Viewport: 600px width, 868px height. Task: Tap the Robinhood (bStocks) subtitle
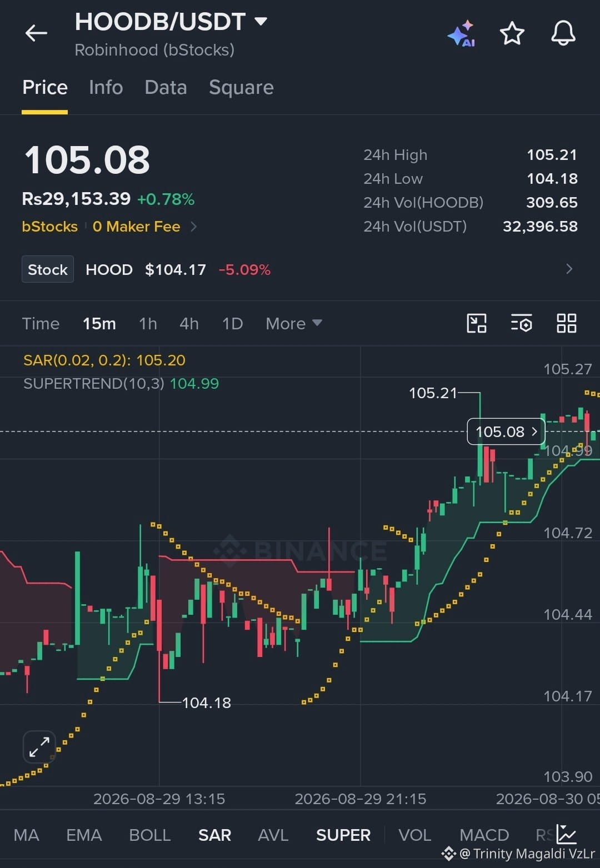pyautogui.click(x=154, y=50)
